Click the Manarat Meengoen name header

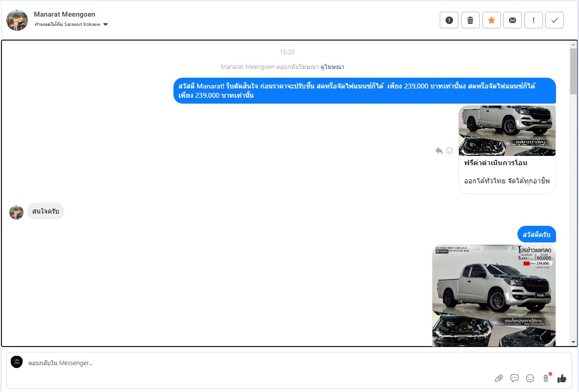[x=64, y=14]
